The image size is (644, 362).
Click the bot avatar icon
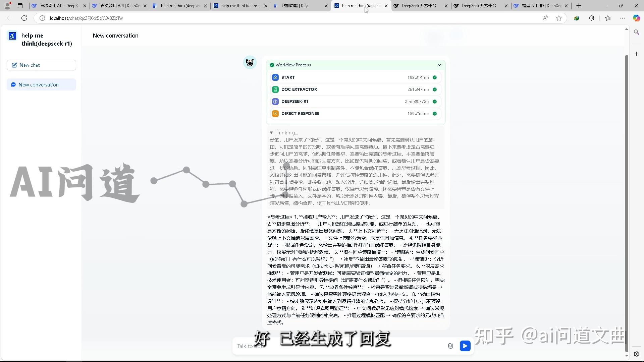[250, 62]
